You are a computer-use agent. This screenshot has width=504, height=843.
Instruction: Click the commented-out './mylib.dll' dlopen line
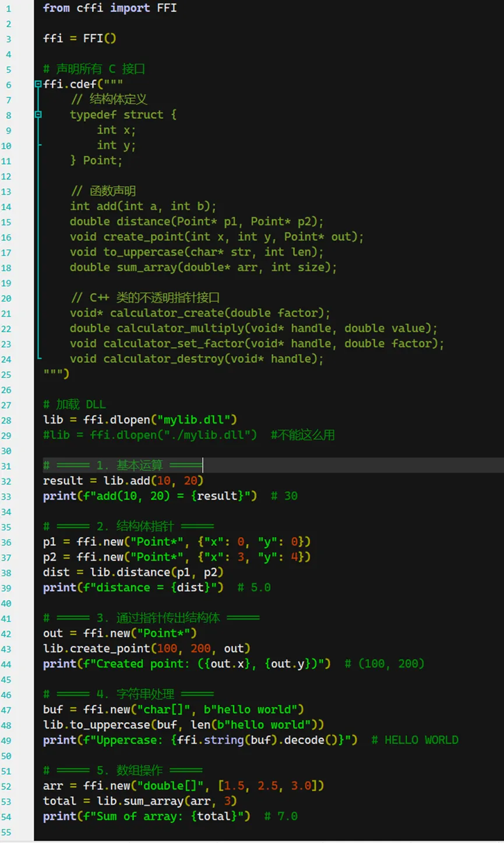pos(150,435)
